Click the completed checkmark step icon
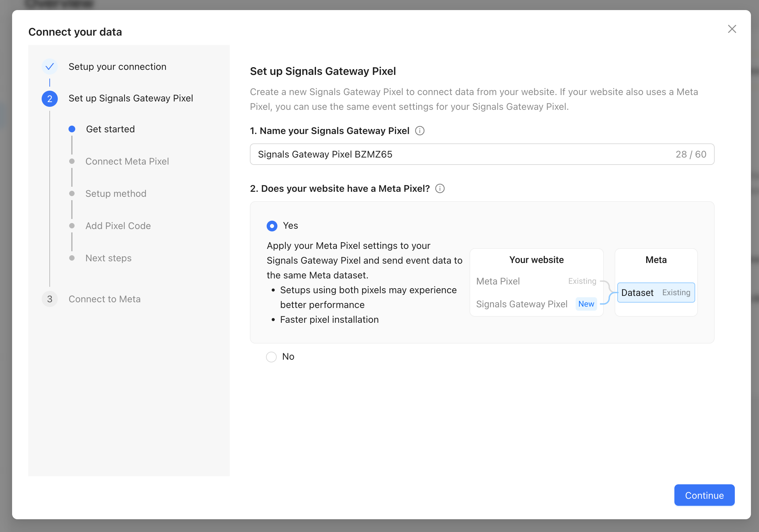 pos(50,66)
